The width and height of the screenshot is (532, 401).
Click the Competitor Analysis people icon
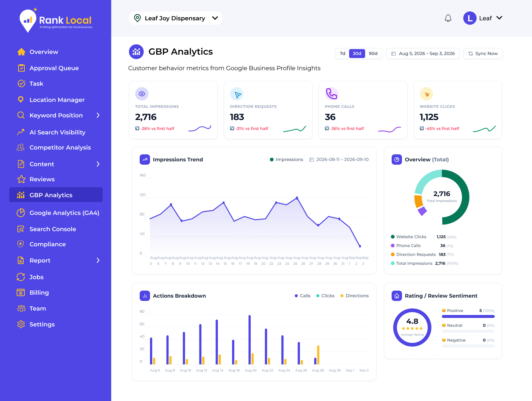tap(21, 147)
